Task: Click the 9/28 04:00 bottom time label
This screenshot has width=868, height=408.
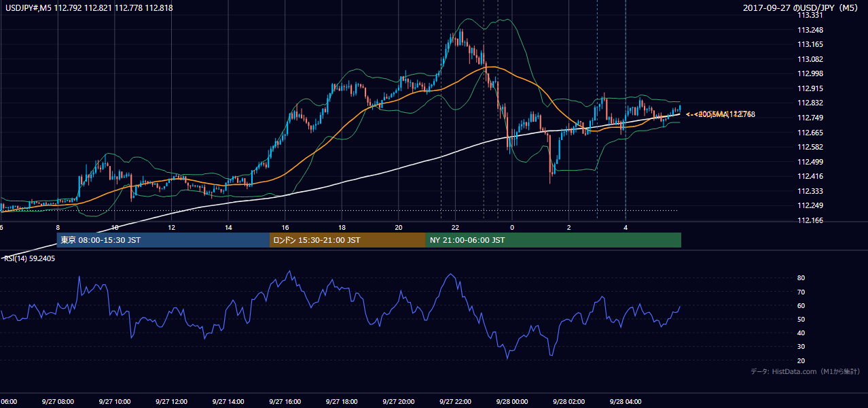Action: (626, 402)
